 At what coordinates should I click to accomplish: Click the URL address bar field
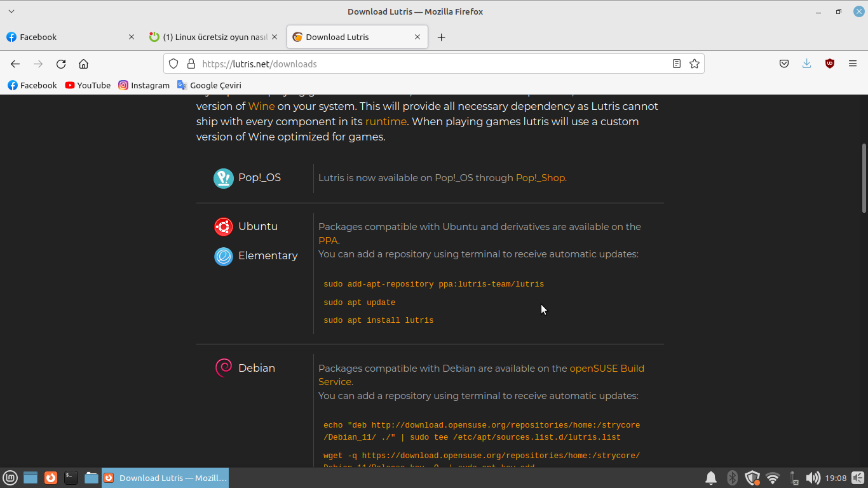pos(432,64)
